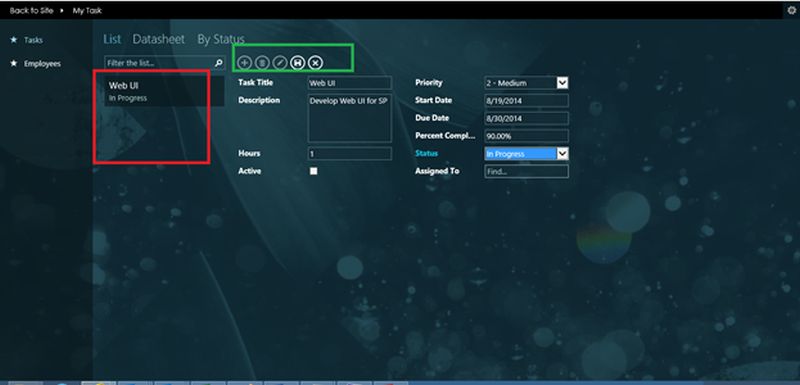Image resolution: width=800 pixels, height=385 pixels.
Task: Expand the Priority dropdown arrow
Action: pos(562,83)
